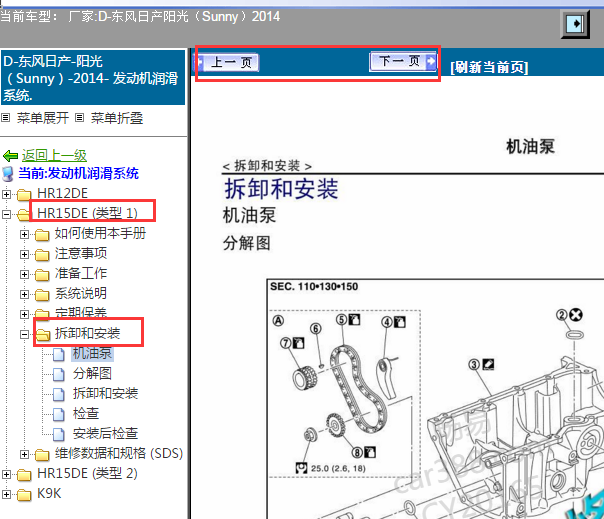Click the HR12DE folder icon
This screenshot has width=604, height=519.
pyautogui.click(x=24, y=195)
